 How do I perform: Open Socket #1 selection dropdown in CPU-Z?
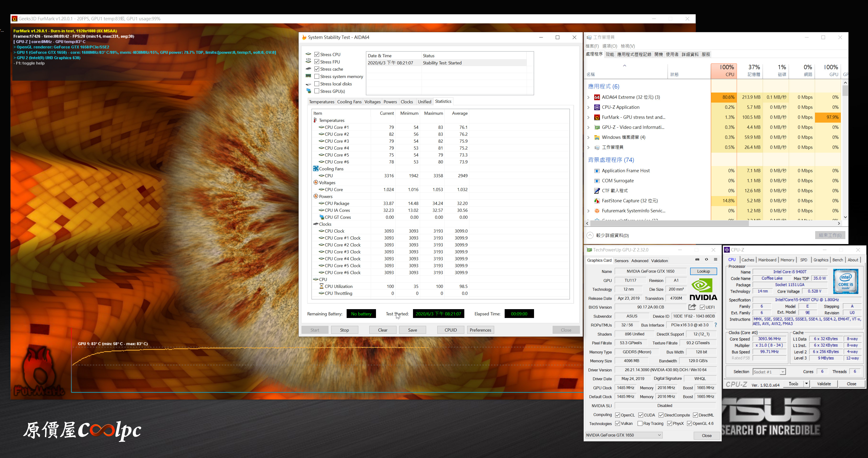(769, 372)
